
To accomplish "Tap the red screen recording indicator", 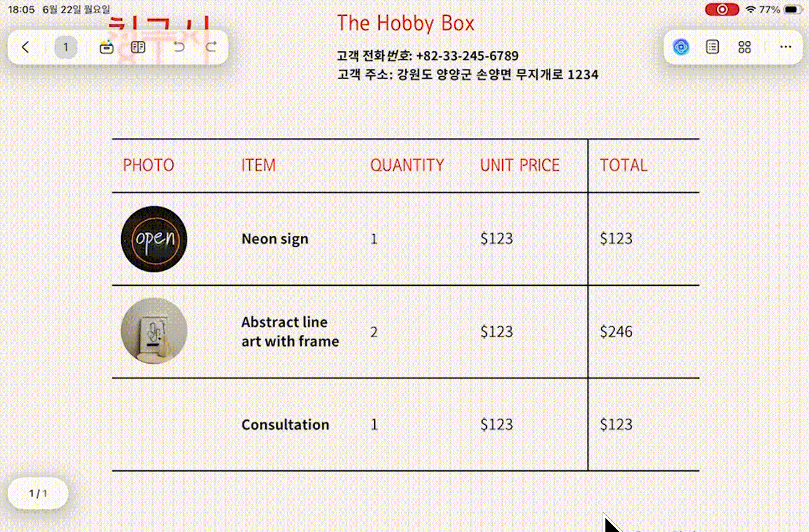I will pos(722,9).
